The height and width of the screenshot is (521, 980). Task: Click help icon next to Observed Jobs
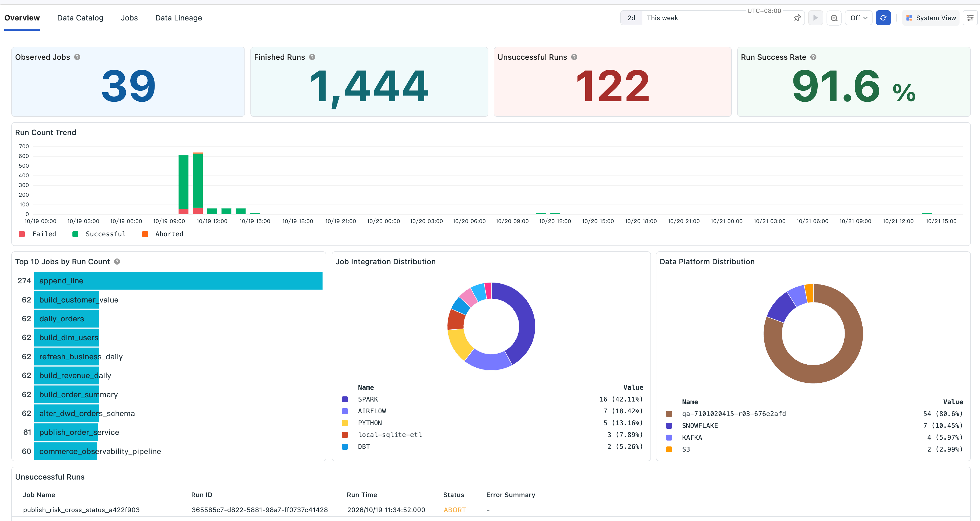77,57
